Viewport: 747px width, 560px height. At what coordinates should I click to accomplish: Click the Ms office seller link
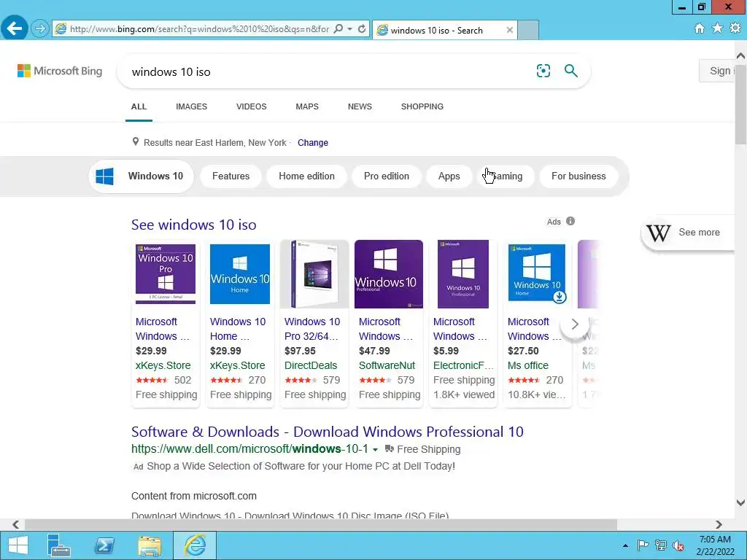[x=528, y=366]
